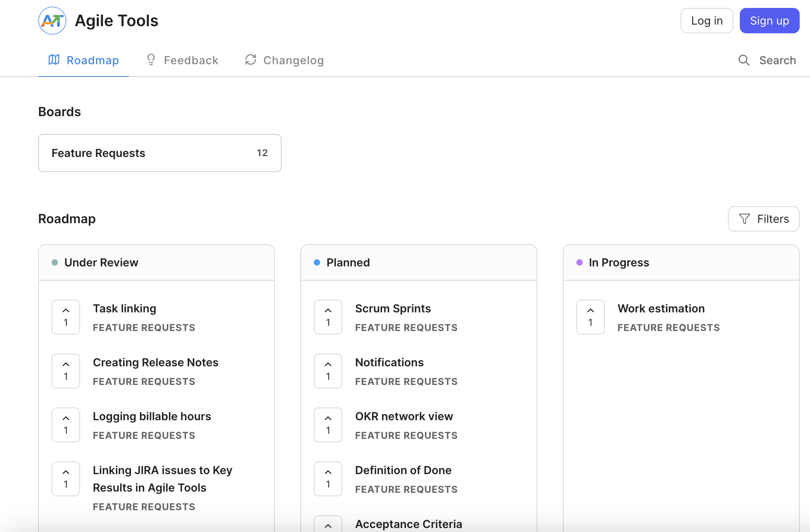
Task: Click the In Progress column header
Action: (681, 262)
